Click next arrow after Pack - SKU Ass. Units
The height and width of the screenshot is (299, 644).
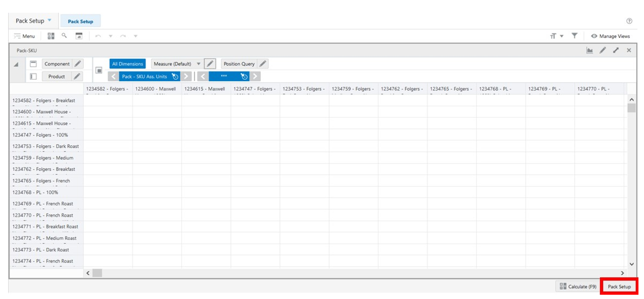click(186, 77)
